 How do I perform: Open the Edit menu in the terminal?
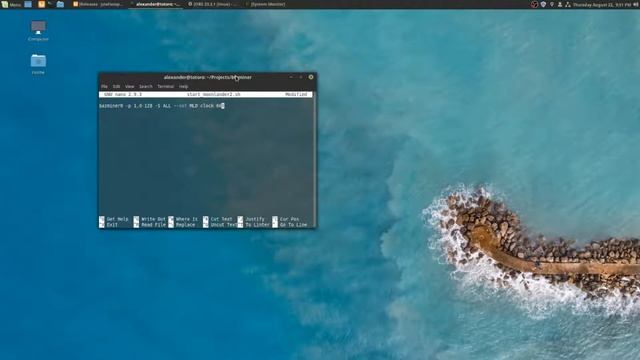click(x=116, y=87)
